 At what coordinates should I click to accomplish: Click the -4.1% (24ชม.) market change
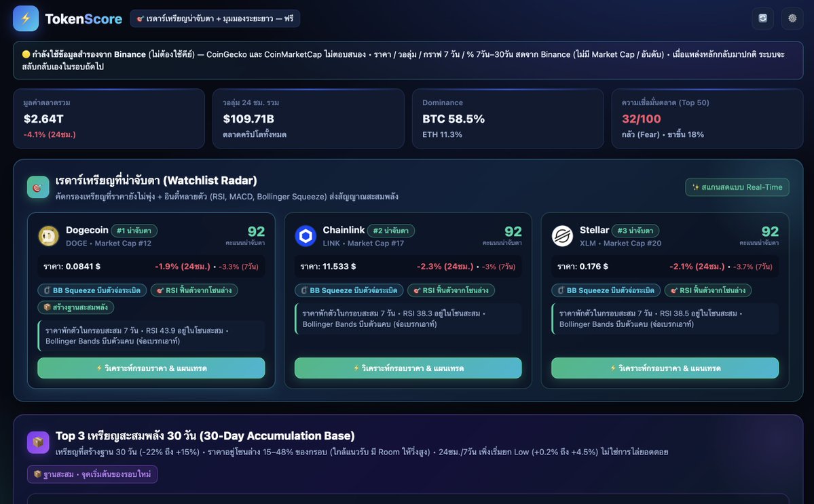click(x=50, y=134)
